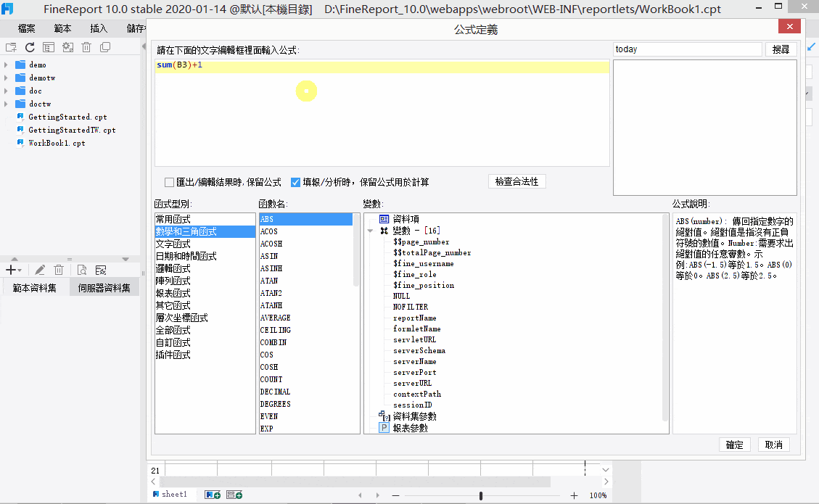819x504 pixels.
Task: Click the edit dataset pencil icon
Action: tap(40, 270)
